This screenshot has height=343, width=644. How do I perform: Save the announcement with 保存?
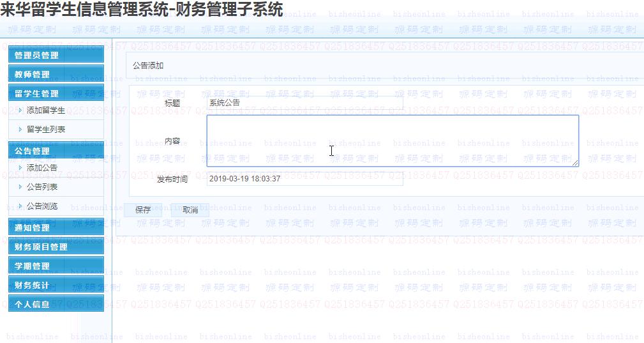tap(143, 210)
